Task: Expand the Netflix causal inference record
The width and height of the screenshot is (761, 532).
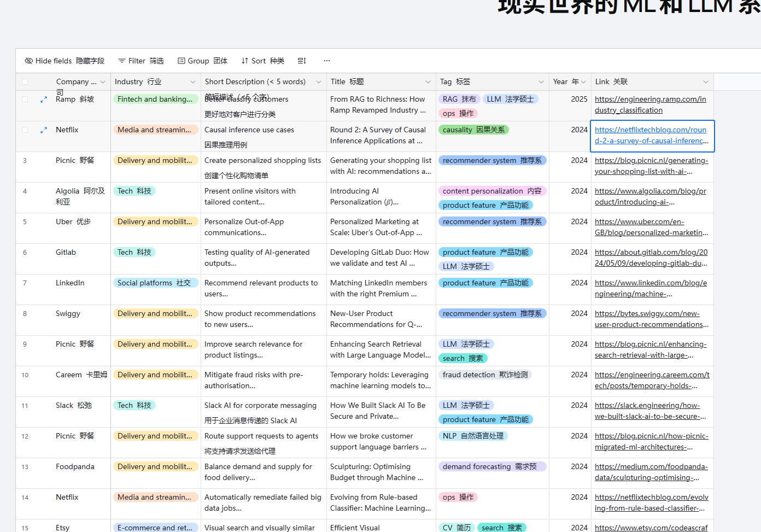Action: coord(44,130)
